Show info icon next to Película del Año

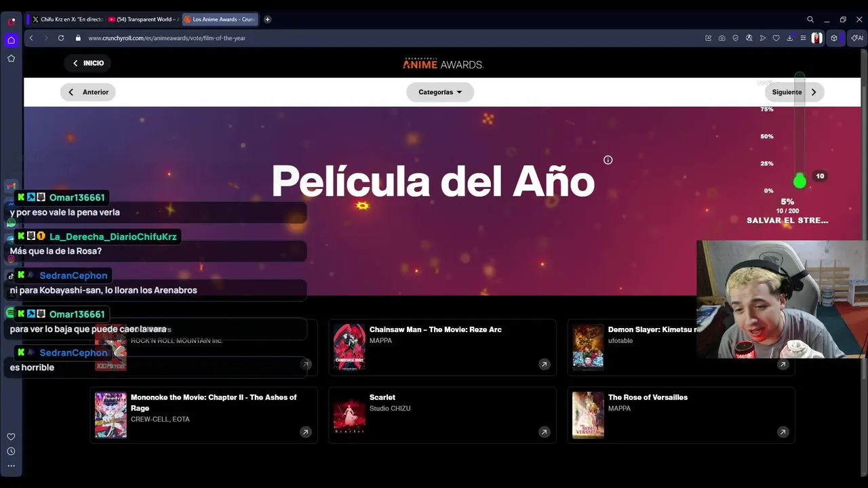coord(608,160)
